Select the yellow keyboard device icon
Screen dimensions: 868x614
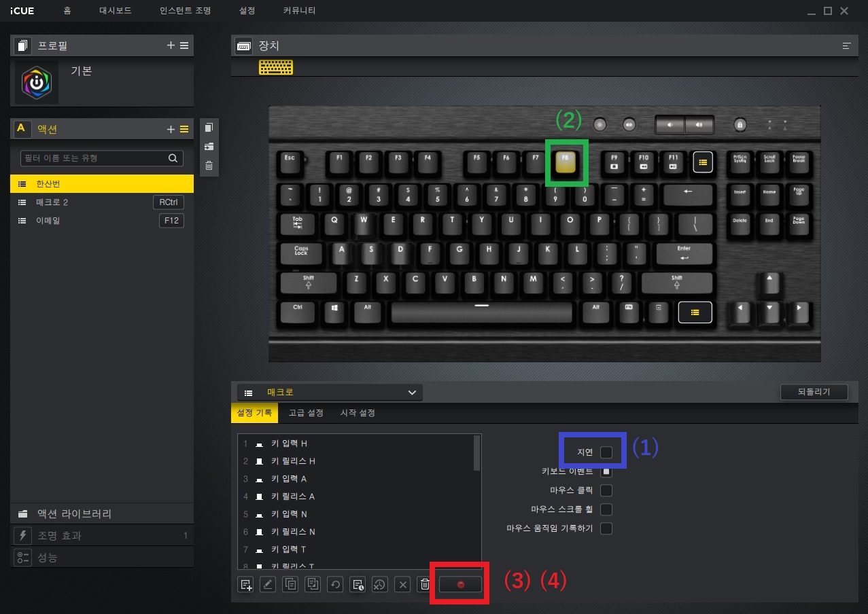coord(276,67)
